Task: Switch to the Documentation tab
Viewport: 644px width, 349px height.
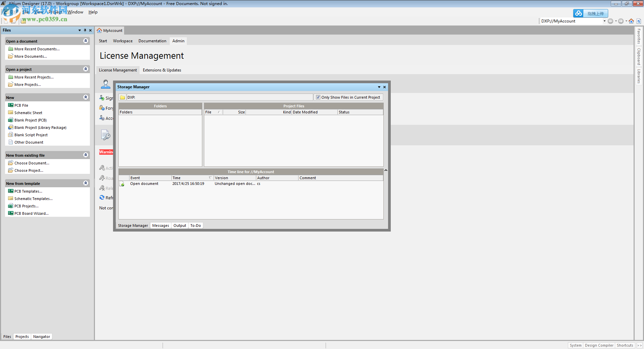Action: [x=152, y=41]
